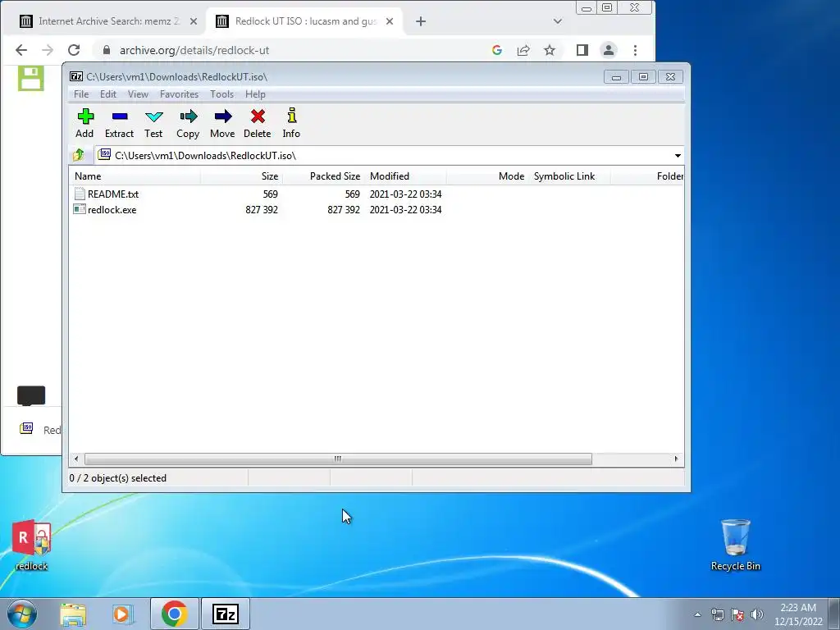The width and height of the screenshot is (840, 630).
Task: Click the right arrow of the horizontal scrollbar
Action: (x=676, y=459)
